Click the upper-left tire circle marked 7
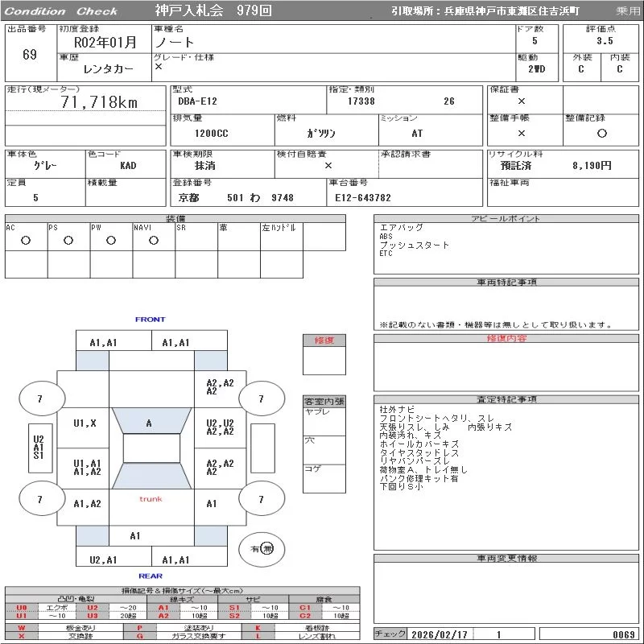Viewport: 644px width, 644px height. pos(40,398)
